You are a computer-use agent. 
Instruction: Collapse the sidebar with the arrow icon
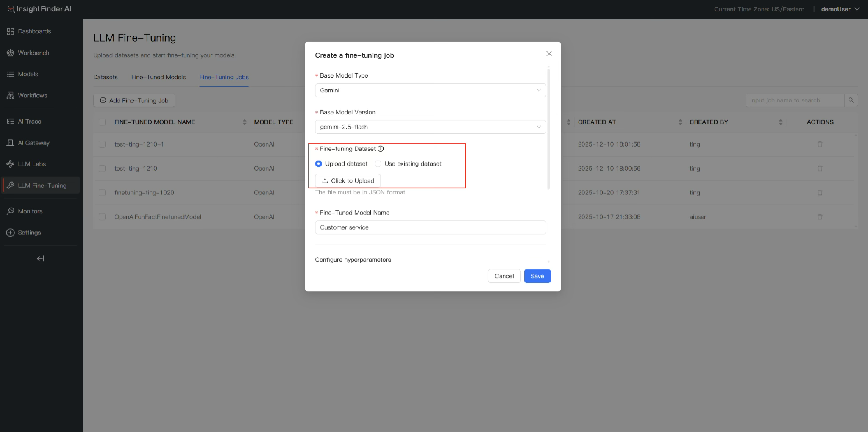click(40, 258)
